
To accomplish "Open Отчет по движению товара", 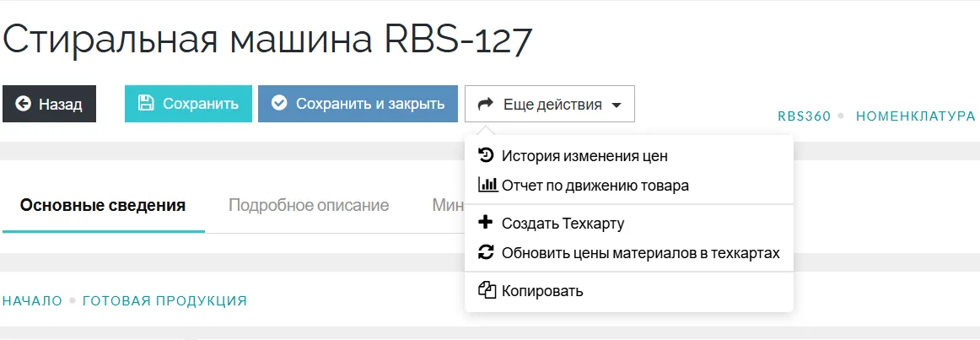I will (x=595, y=186).
